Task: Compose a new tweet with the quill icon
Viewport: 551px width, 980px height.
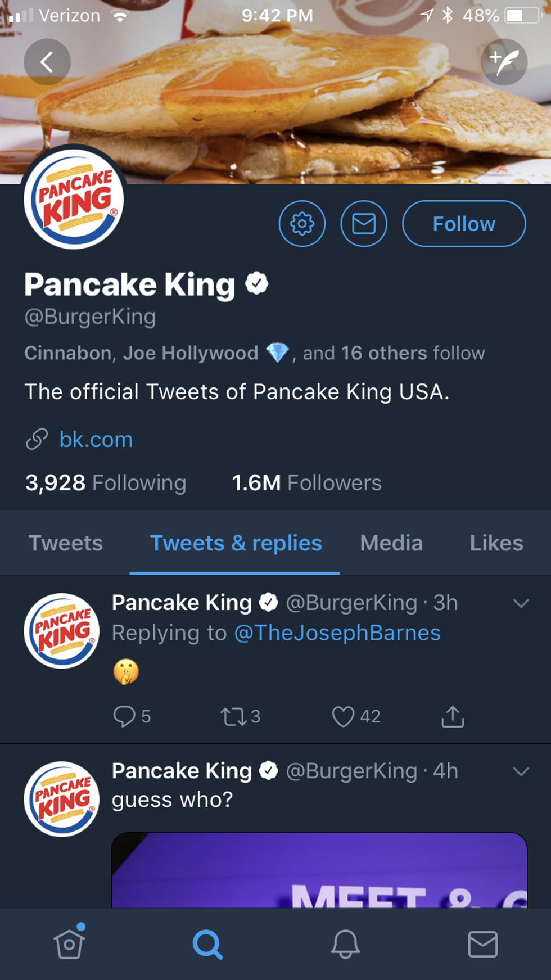Action: pos(504,62)
